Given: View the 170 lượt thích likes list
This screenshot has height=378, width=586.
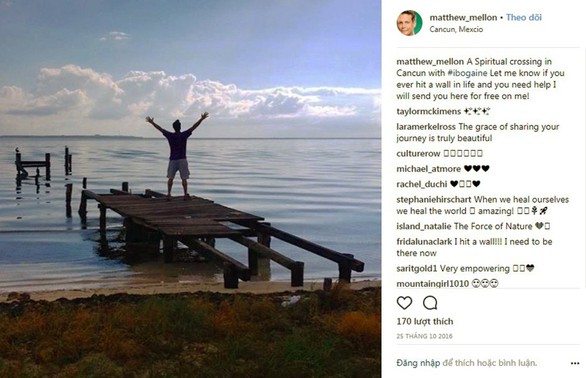Looking at the screenshot, I should 425,322.
